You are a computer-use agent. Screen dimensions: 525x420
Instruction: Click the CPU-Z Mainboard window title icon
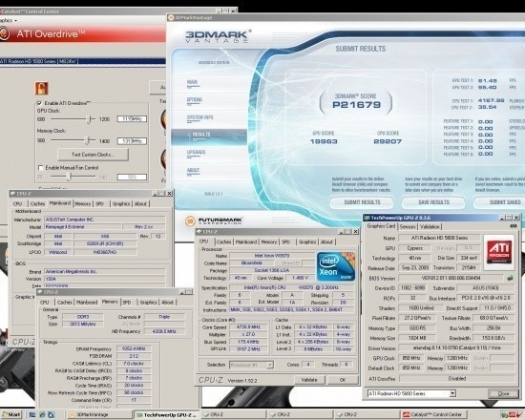coord(12,194)
